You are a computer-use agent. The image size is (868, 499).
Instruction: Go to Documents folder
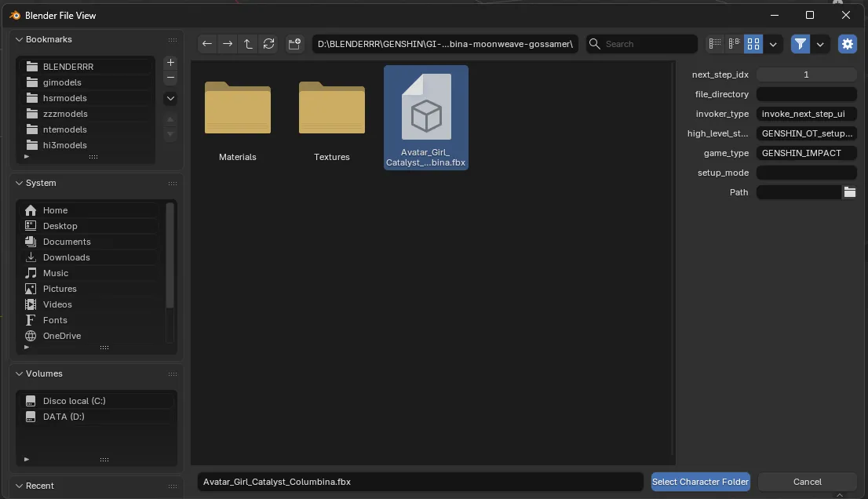click(x=91, y=242)
